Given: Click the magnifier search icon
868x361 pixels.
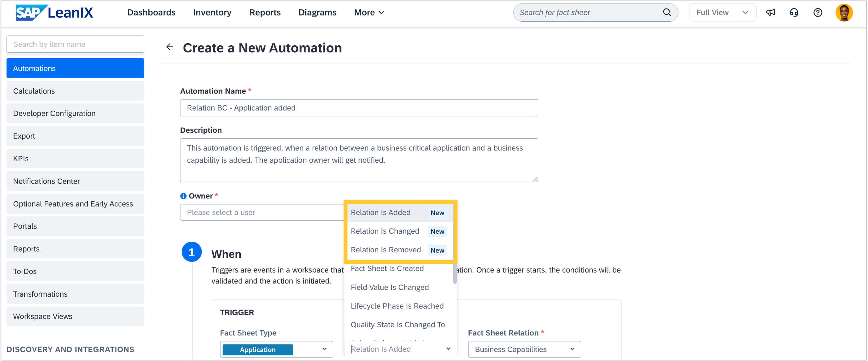Looking at the screenshot, I should (666, 13).
